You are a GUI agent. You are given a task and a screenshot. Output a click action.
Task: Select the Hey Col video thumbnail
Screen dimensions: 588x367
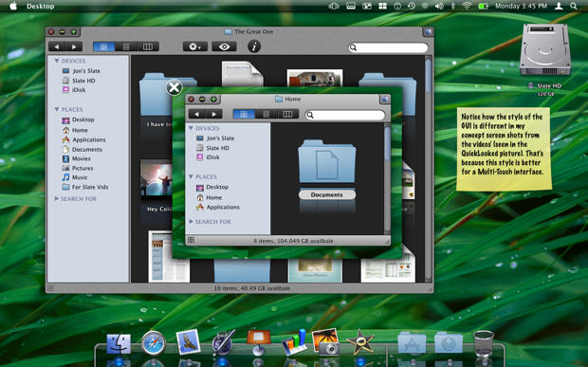point(156,179)
